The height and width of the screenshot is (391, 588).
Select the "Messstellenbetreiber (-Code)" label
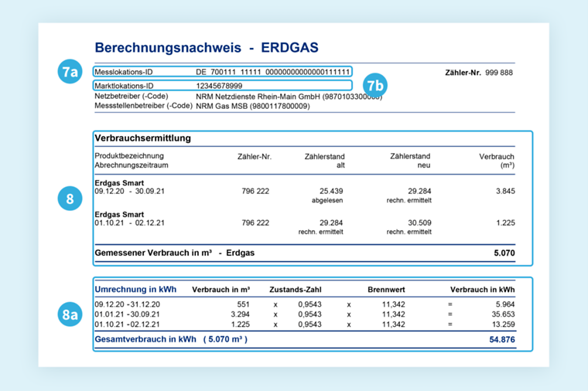click(143, 106)
